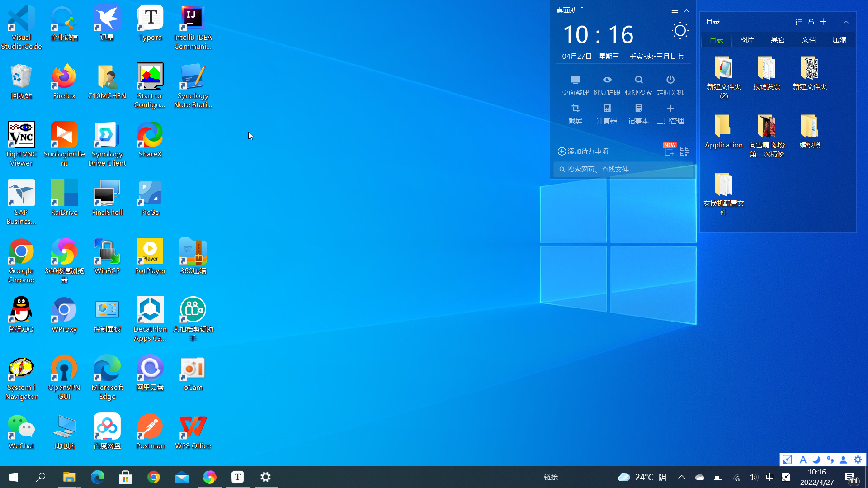Toggle list view icon in 目录 panel
The width and height of the screenshot is (868, 488).
[799, 22]
